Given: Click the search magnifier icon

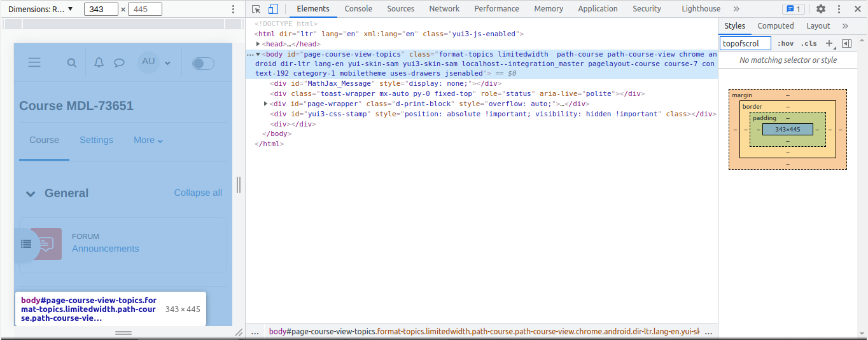Looking at the screenshot, I should 72,63.
